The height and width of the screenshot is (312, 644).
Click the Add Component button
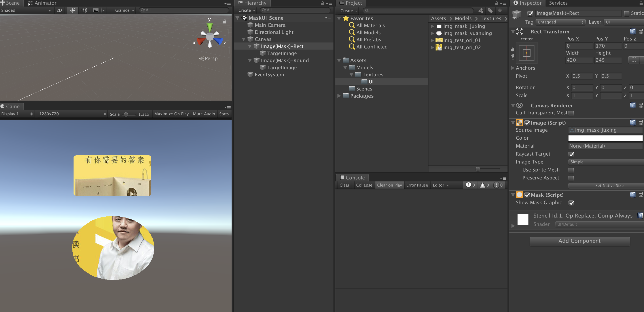click(x=580, y=241)
